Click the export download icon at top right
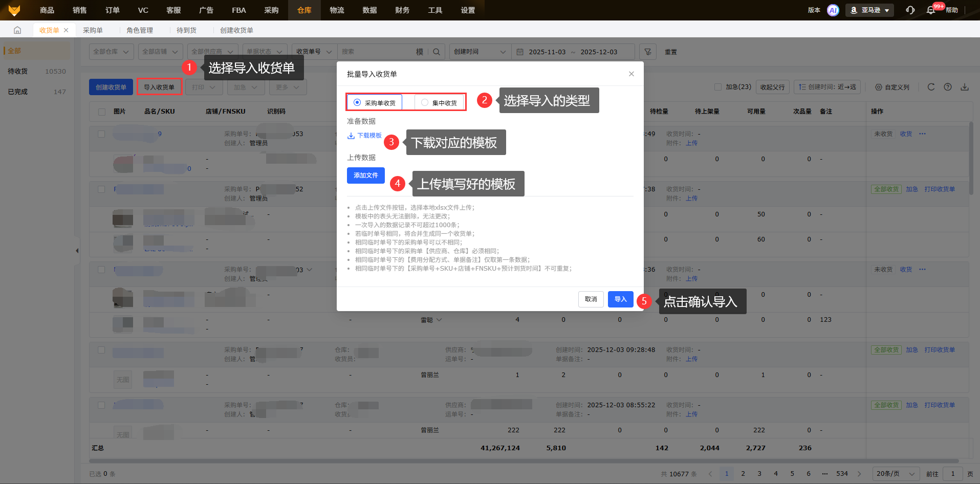The height and width of the screenshot is (484, 980). pos(965,87)
